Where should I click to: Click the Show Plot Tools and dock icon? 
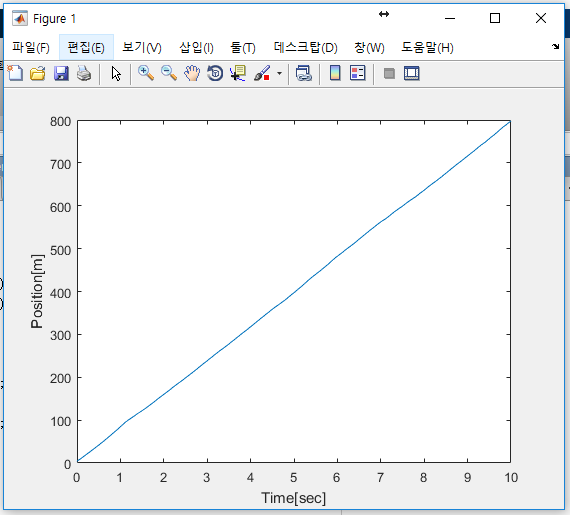coord(412,73)
